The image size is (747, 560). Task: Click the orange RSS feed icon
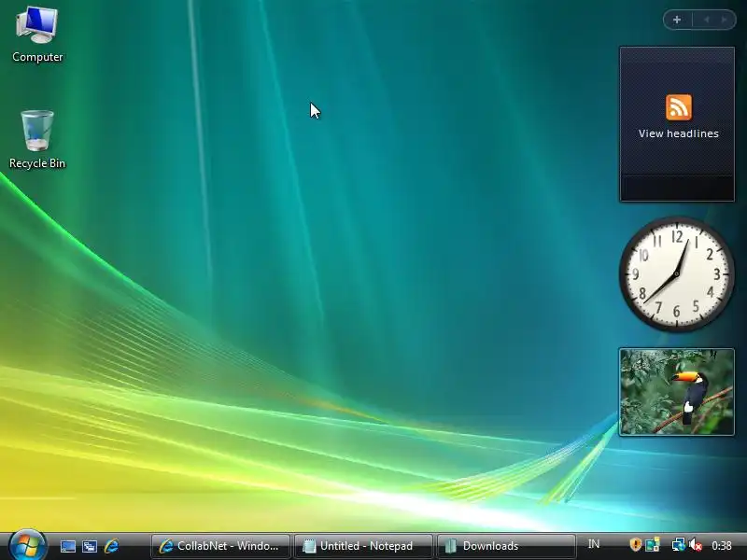679,107
